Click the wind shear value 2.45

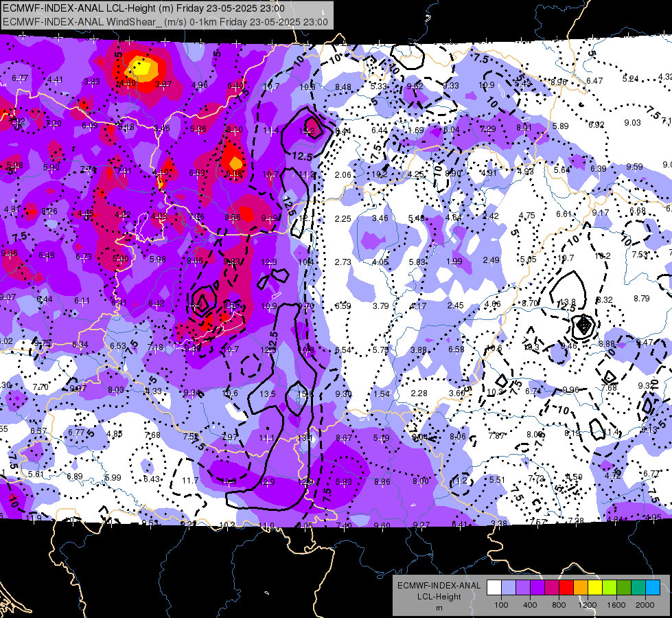tap(455, 306)
